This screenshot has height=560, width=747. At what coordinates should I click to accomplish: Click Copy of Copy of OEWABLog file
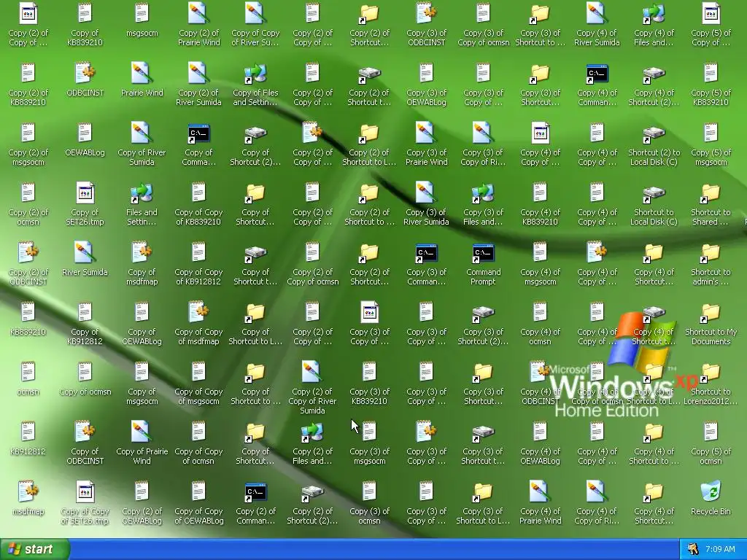coord(198,492)
